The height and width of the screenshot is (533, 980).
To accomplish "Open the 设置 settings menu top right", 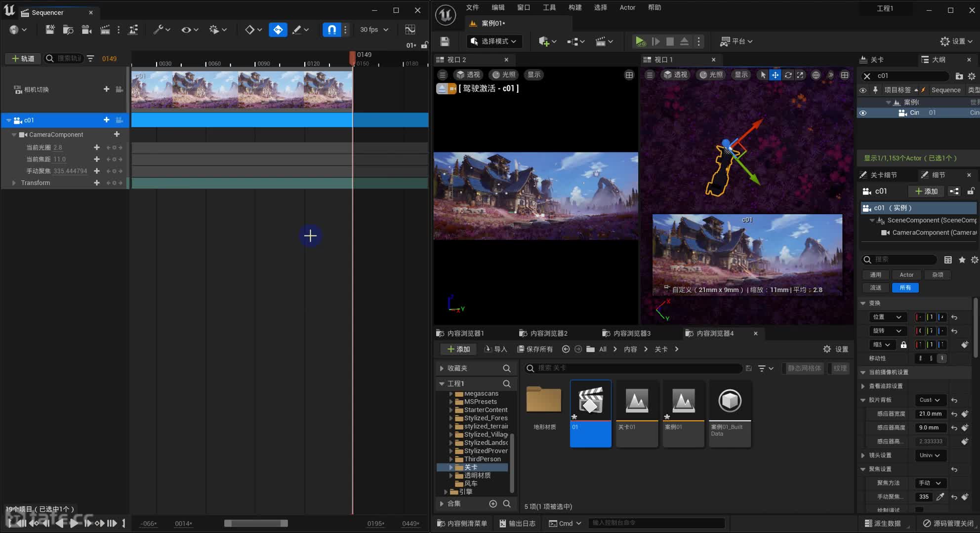I will [956, 41].
